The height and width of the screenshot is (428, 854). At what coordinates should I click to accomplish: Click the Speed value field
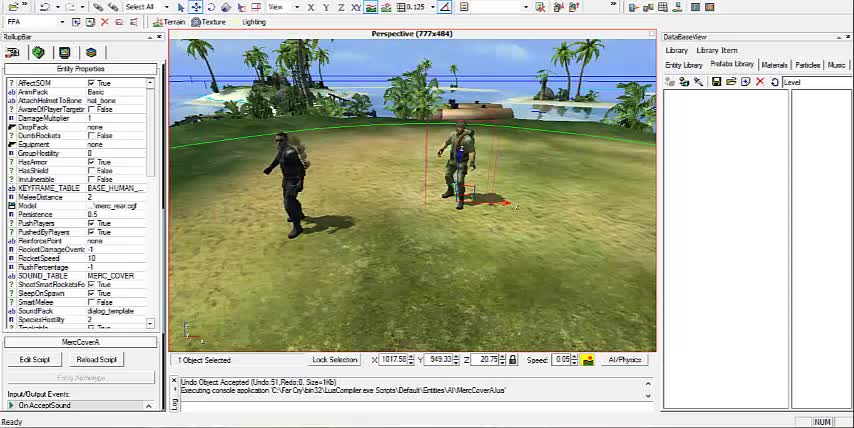tap(562, 360)
